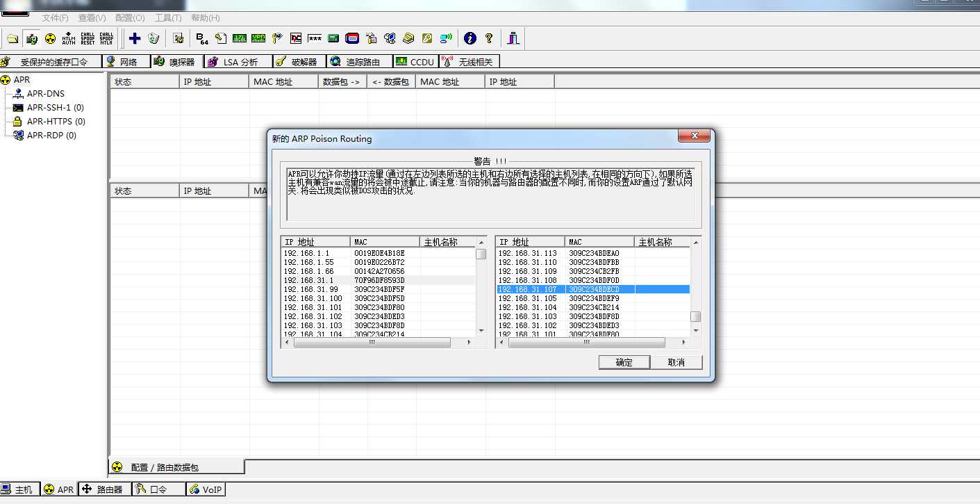Click the wireless computer toolbar icon
The image size is (980, 504).
point(446,38)
